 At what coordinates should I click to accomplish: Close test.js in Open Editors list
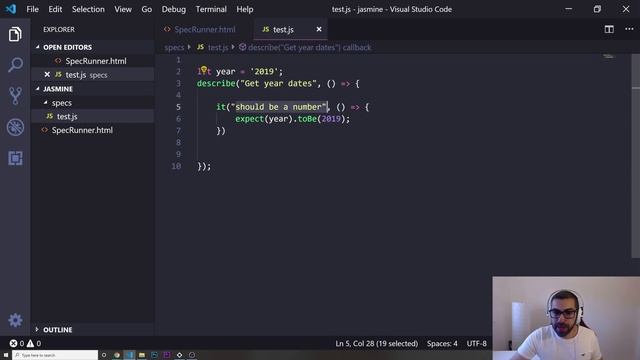tap(47, 75)
